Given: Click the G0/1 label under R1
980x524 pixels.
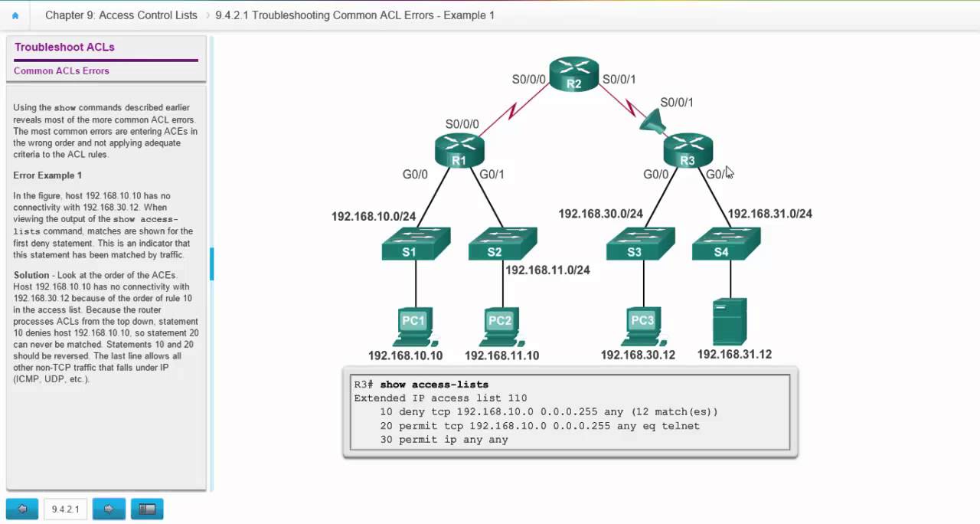Looking at the screenshot, I should click(x=492, y=174).
